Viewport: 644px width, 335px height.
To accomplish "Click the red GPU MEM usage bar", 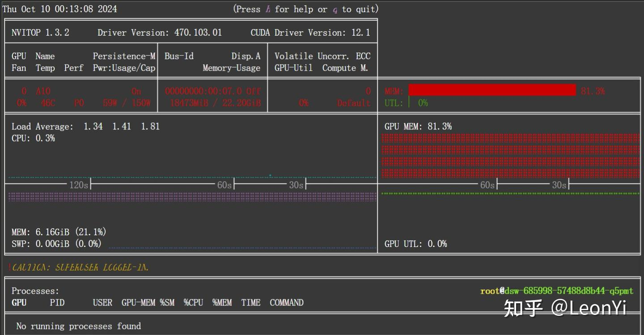I will click(492, 90).
